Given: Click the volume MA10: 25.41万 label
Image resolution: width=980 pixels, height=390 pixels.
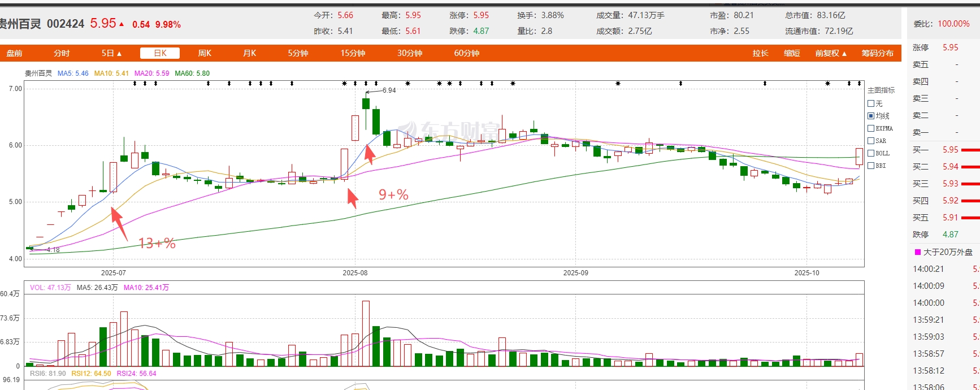Looking at the screenshot, I should 146,288.
